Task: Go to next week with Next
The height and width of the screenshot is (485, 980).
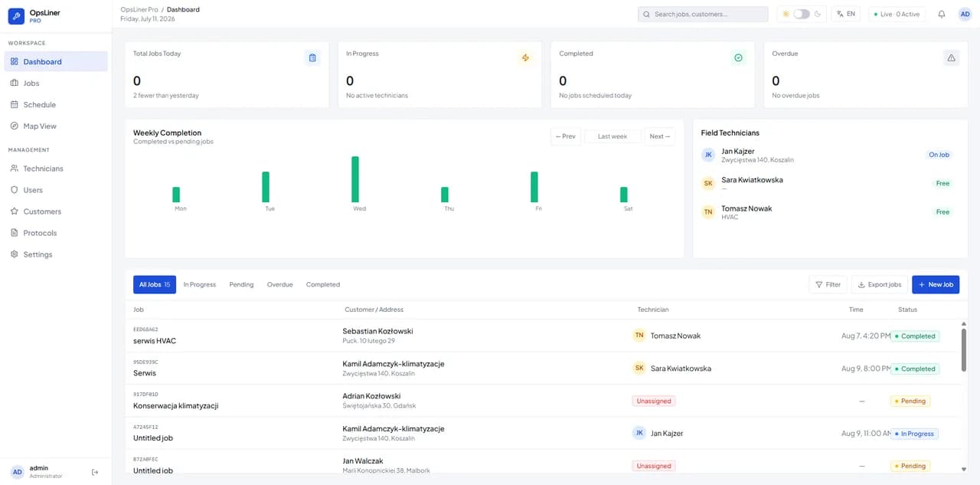Action: click(x=659, y=136)
